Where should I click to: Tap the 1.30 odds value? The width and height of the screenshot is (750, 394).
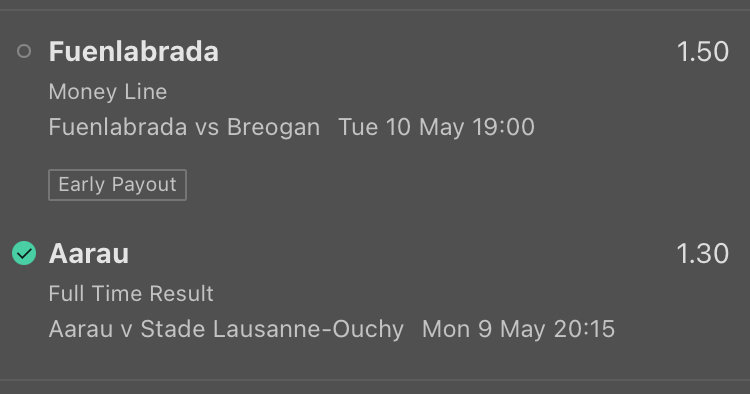[703, 253]
